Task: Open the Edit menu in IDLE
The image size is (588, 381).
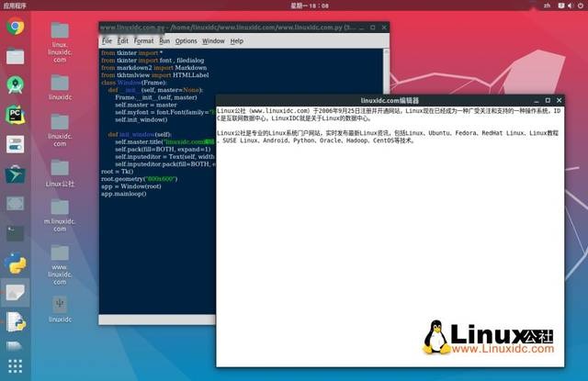Action: click(122, 40)
